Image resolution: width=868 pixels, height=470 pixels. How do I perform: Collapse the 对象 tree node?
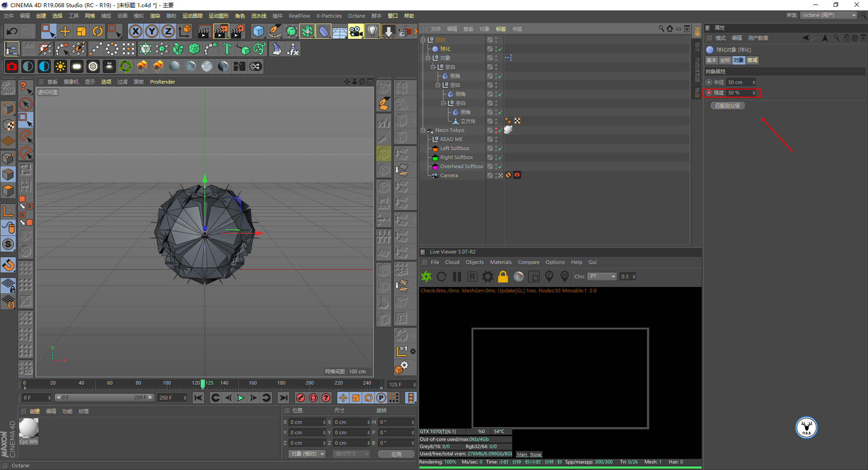428,58
